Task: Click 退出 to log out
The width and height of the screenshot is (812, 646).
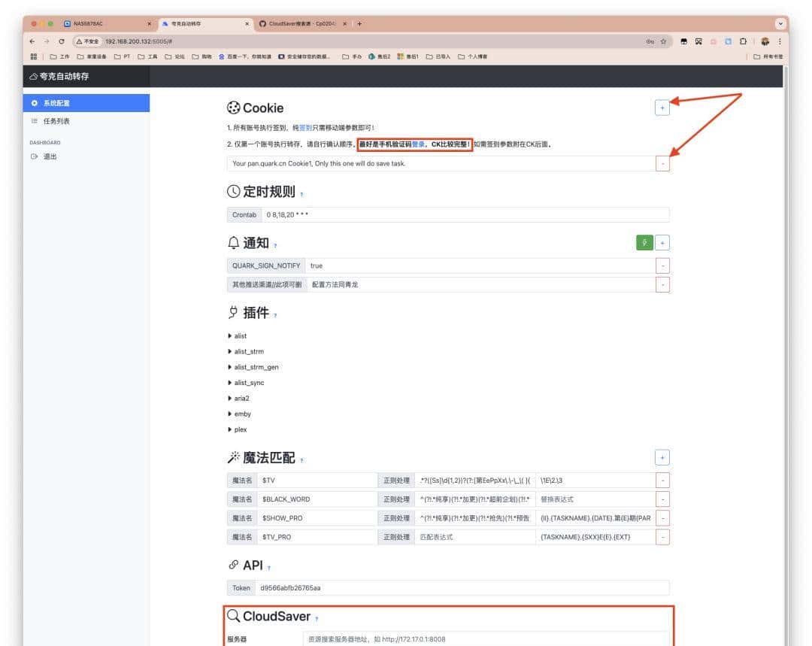Action: tap(50, 156)
